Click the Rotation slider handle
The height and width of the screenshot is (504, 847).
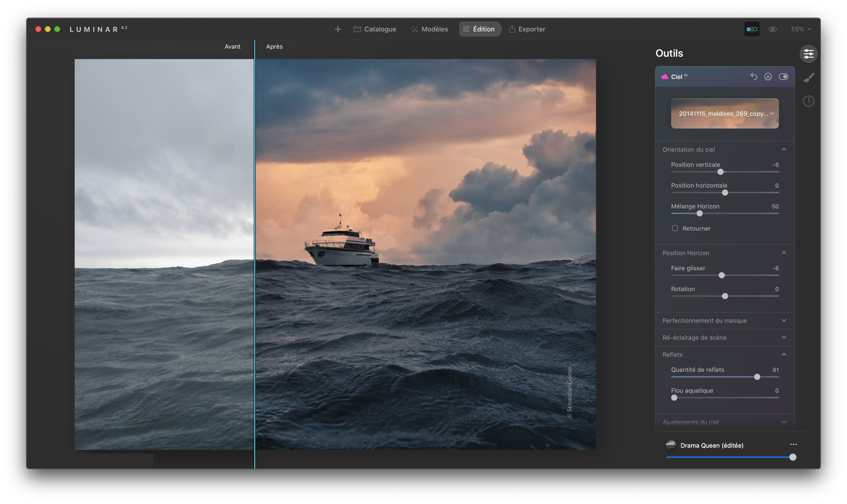[725, 296]
